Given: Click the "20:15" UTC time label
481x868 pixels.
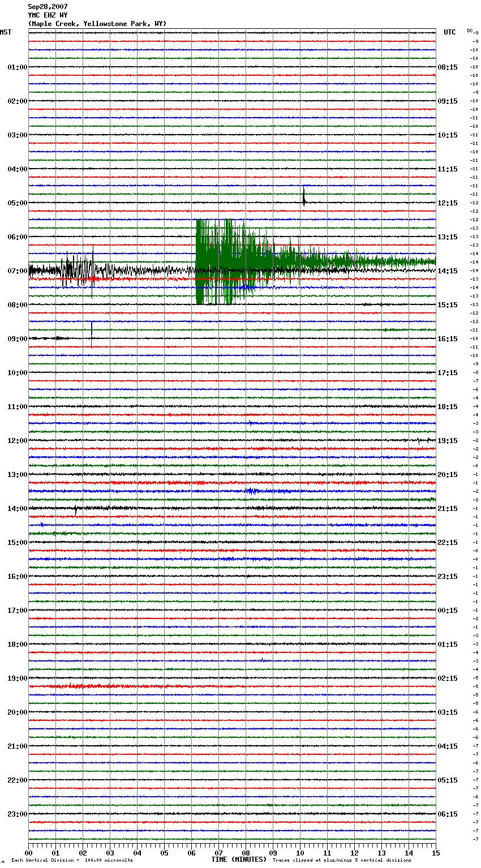Looking at the screenshot, I should click(448, 475).
